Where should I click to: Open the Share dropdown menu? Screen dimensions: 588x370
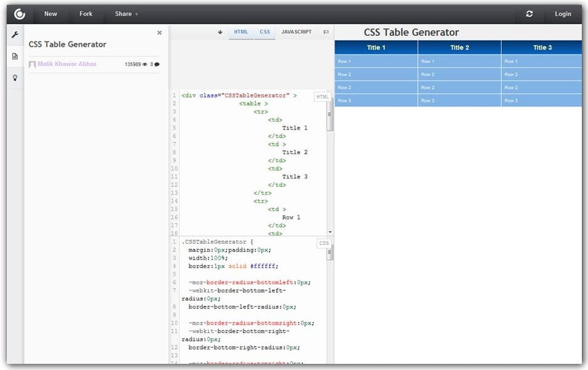pyautogui.click(x=125, y=14)
